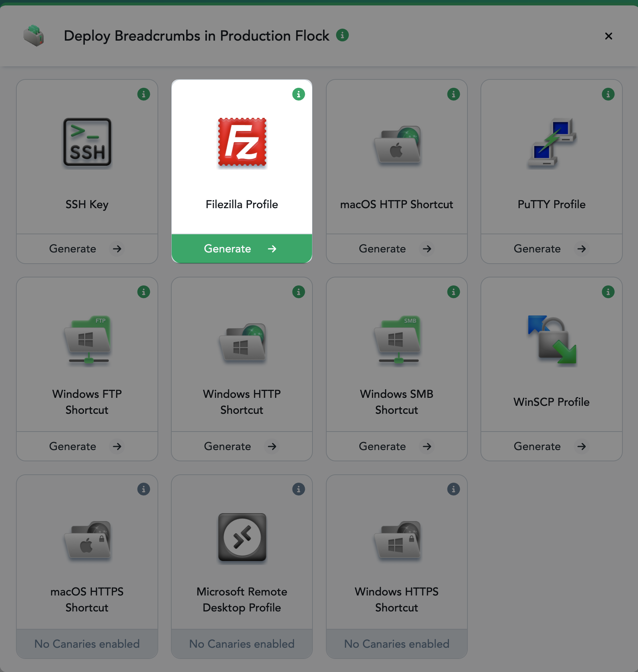This screenshot has height=672, width=638.
Task: Click the WinSCP Profile padlock icon
Action: point(552,340)
